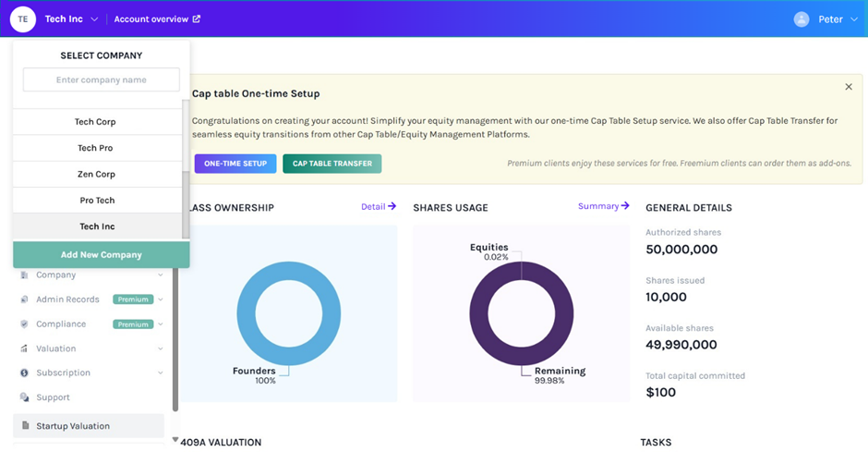The image size is (868, 452).
Task: Click the Admin Records sidebar icon
Action: (x=24, y=299)
